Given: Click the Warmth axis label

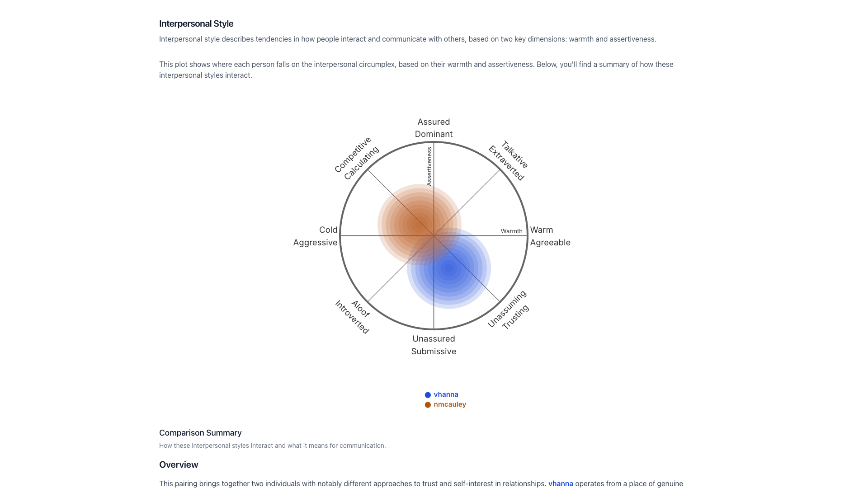Looking at the screenshot, I should point(511,231).
